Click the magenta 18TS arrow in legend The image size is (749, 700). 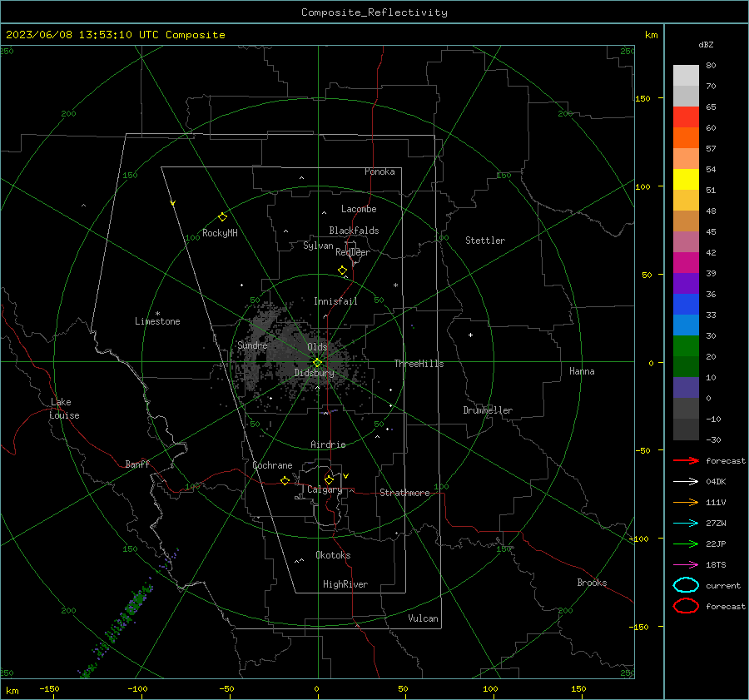687,564
